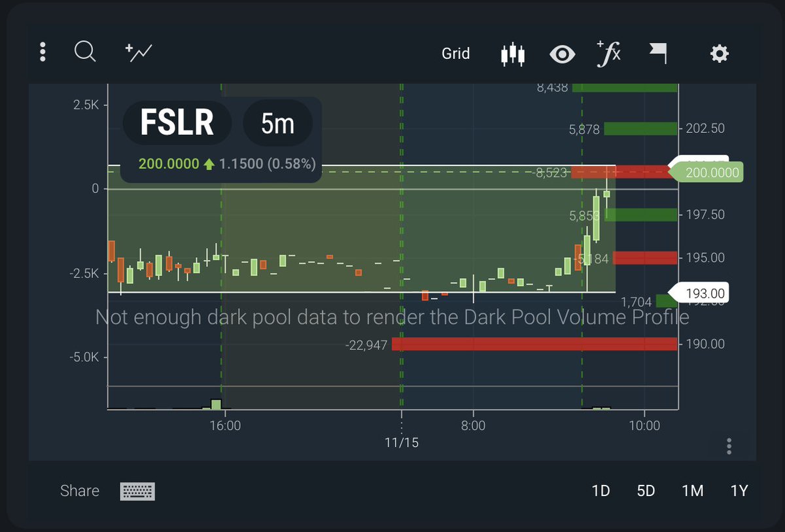Select the 200.0000 current price tag
The width and height of the screenshot is (785, 532).
point(707,173)
